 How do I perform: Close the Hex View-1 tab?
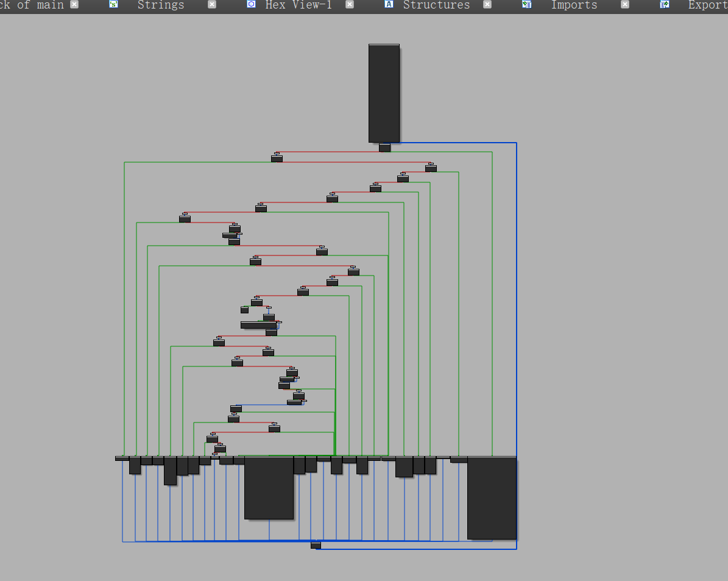tap(350, 4)
